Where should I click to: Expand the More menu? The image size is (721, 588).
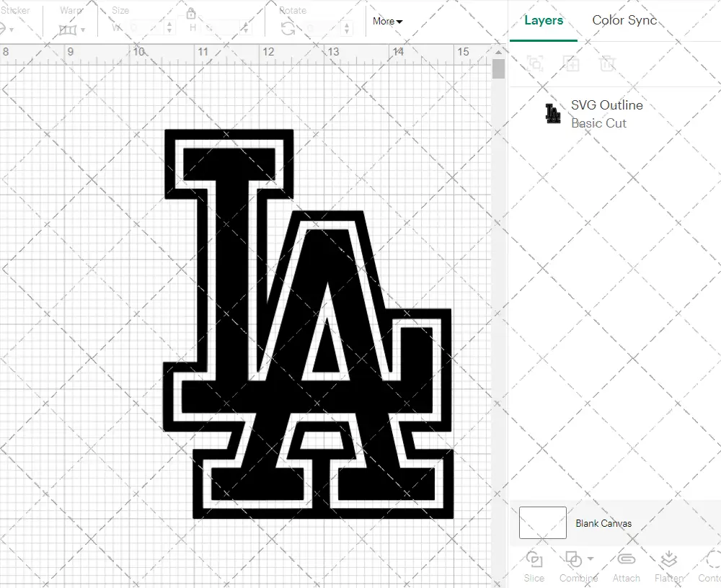387,22
